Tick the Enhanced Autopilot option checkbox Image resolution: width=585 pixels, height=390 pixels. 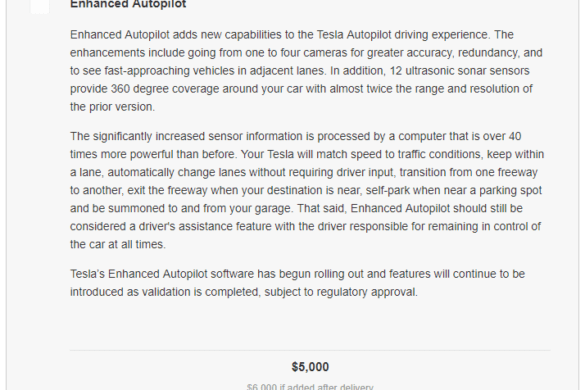tap(40, 6)
